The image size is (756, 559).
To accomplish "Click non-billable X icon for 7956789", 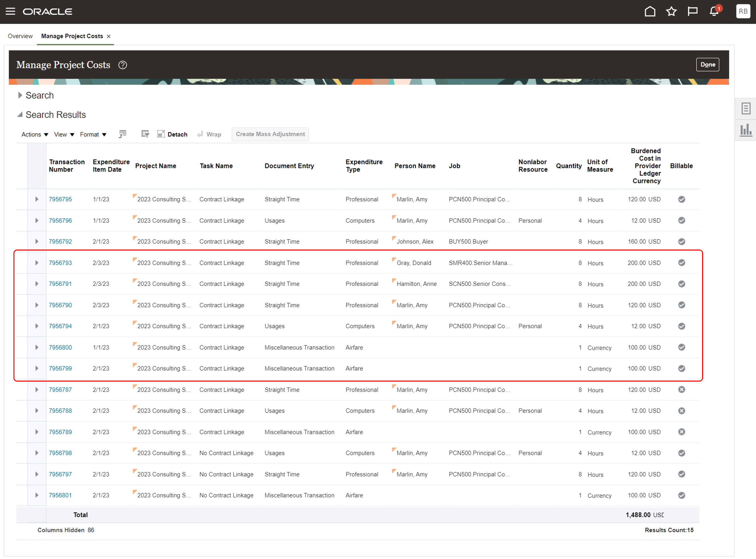I will 681,432.
